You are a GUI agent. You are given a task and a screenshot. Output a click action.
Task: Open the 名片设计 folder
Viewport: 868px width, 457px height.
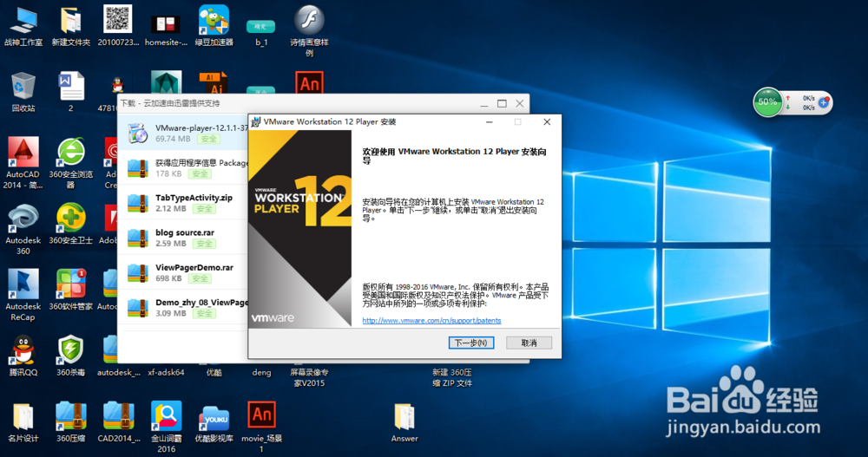pos(23,422)
